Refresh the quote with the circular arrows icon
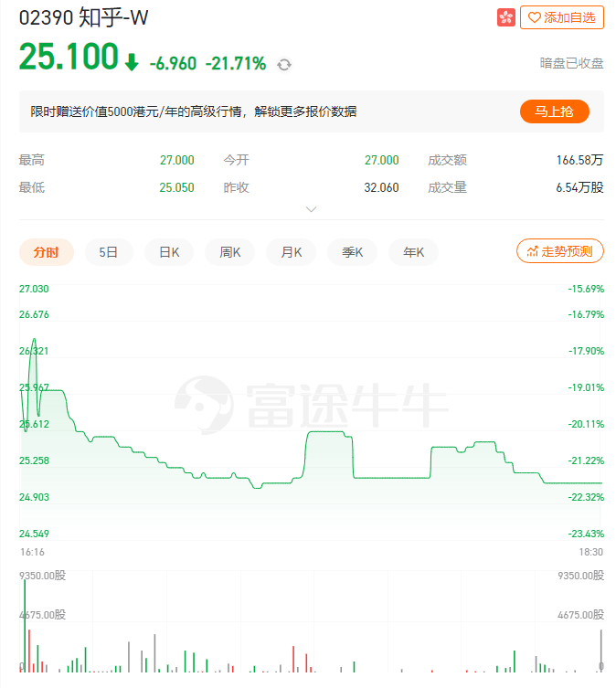The width and height of the screenshot is (616, 688). pos(284,65)
